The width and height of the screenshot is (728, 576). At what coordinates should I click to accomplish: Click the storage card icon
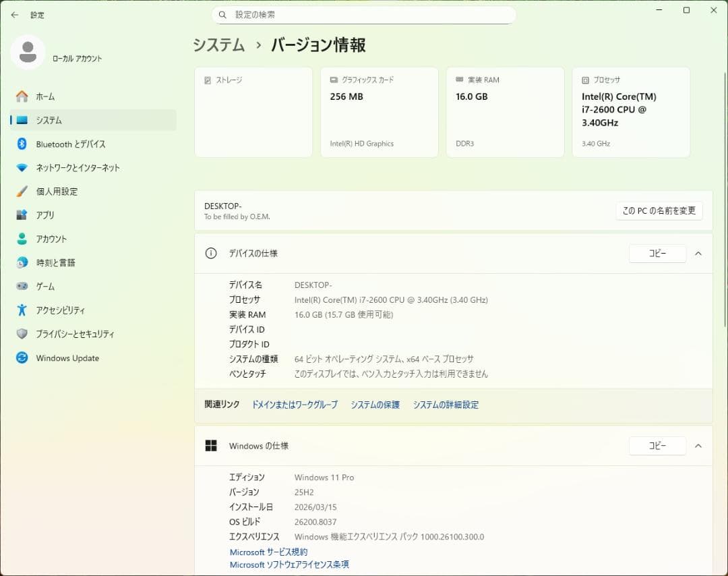pos(208,80)
